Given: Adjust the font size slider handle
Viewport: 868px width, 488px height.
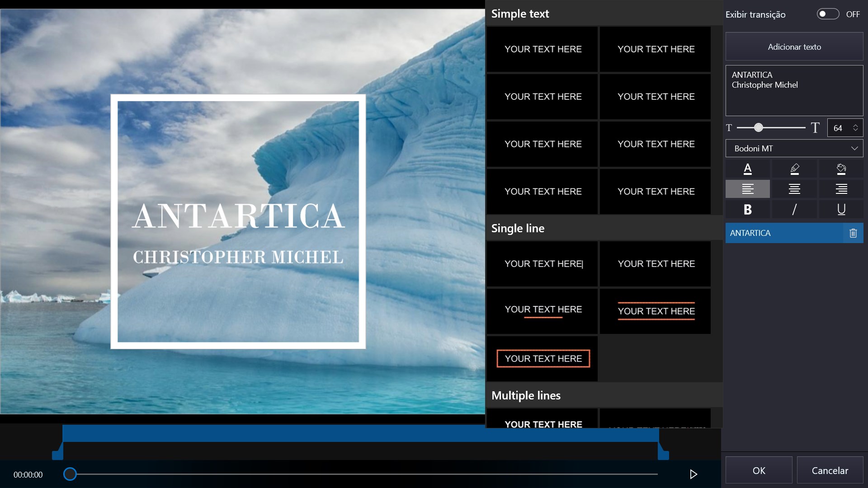Looking at the screenshot, I should tap(759, 128).
